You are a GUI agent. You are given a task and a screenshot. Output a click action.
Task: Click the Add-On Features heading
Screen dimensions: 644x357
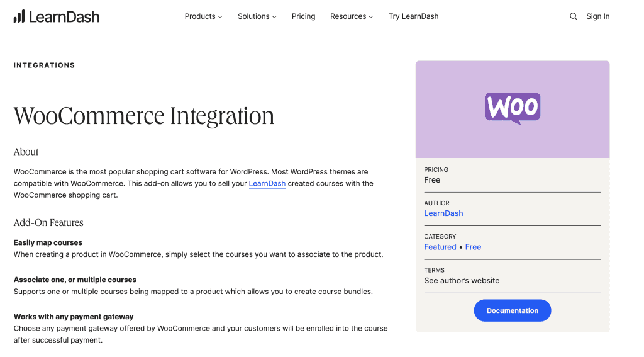click(x=48, y=223)
